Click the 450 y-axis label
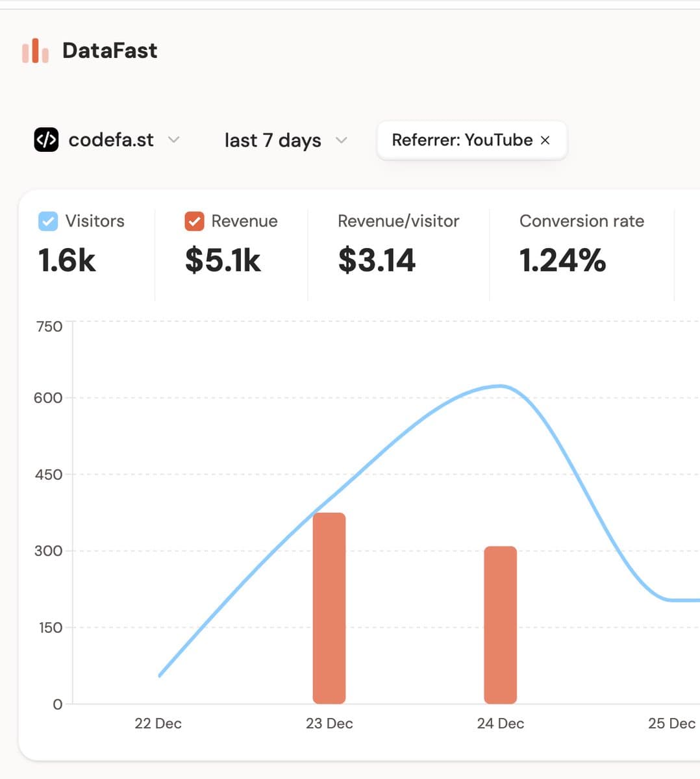This screenshot has width=700, height=779. point(49,475)
